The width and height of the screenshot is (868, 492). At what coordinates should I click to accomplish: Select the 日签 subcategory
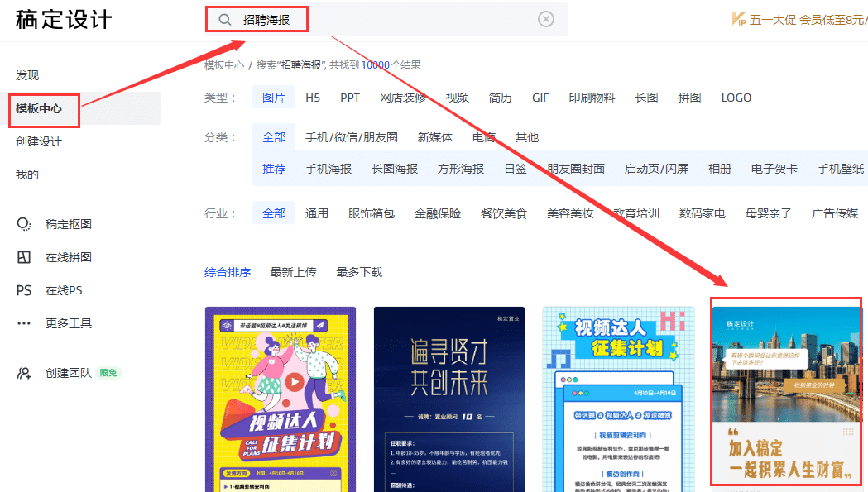pos(516,169)
